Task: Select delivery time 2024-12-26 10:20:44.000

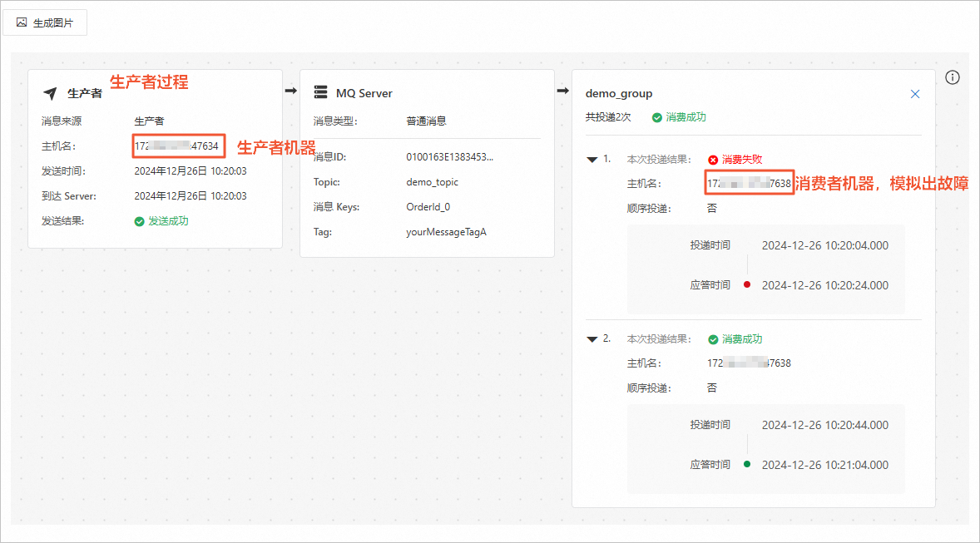Action: pos(825,425)
